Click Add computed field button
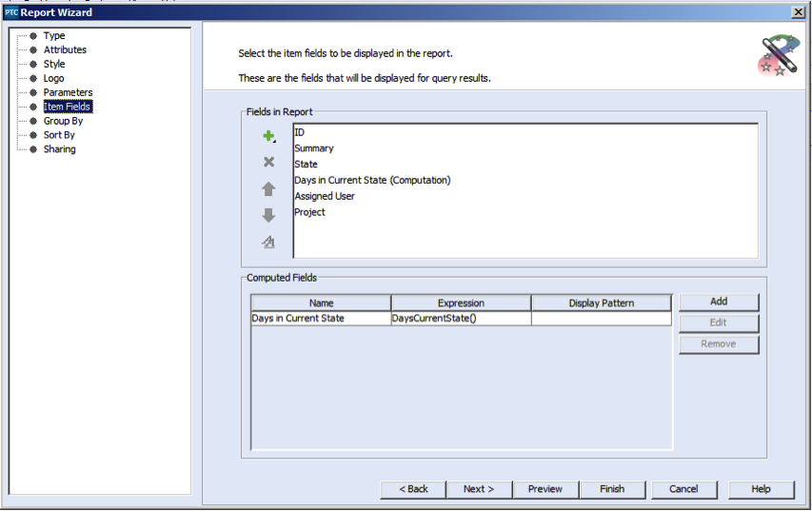This screenshot has width=812, height=511. click(719, 302)
